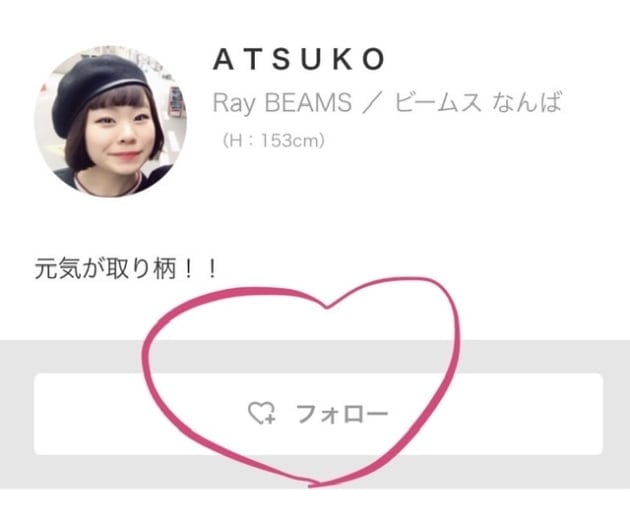
Task: Click ATSUKO's round profile avatar
Action: (x=110, y=121)
